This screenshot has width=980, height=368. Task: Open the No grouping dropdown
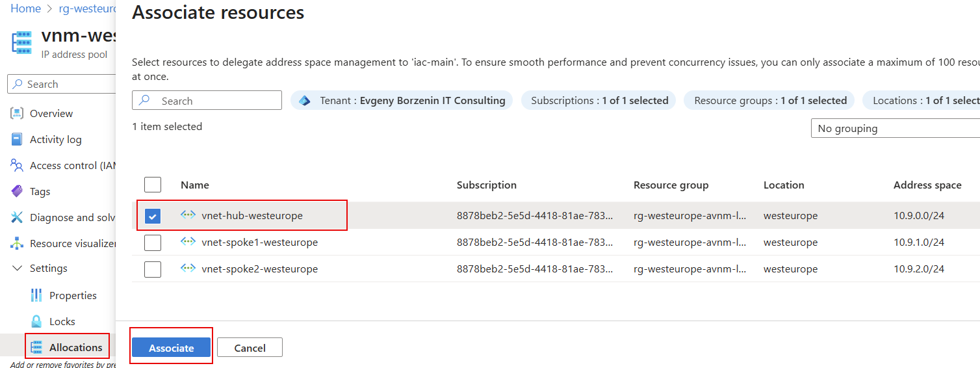(x=894, y=128)
